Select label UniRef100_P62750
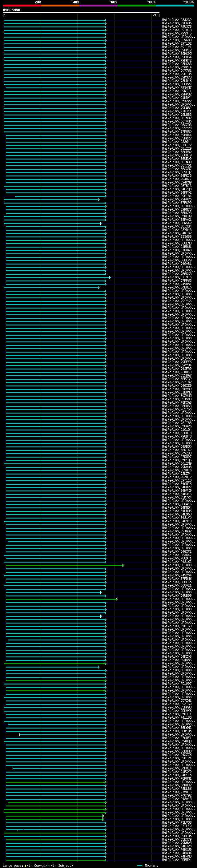The height and width of the screenshot is (868, 197). [x=177, y=410]
